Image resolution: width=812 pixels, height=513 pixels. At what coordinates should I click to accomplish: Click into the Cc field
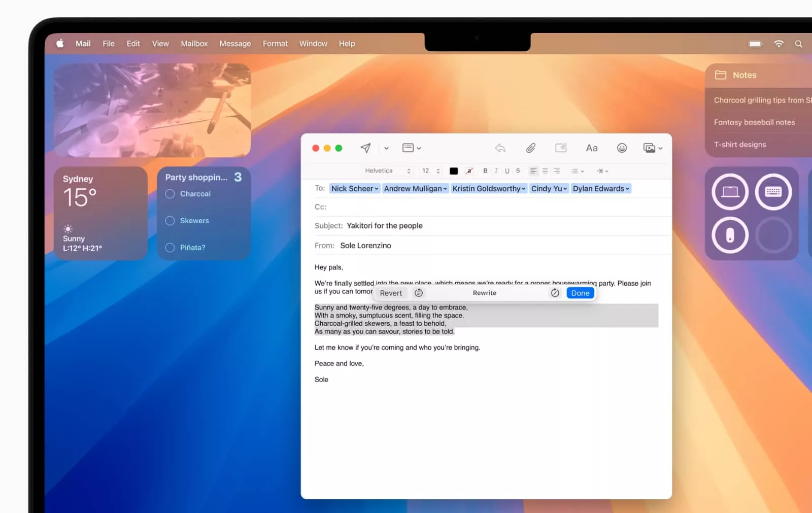coord(487,207)
